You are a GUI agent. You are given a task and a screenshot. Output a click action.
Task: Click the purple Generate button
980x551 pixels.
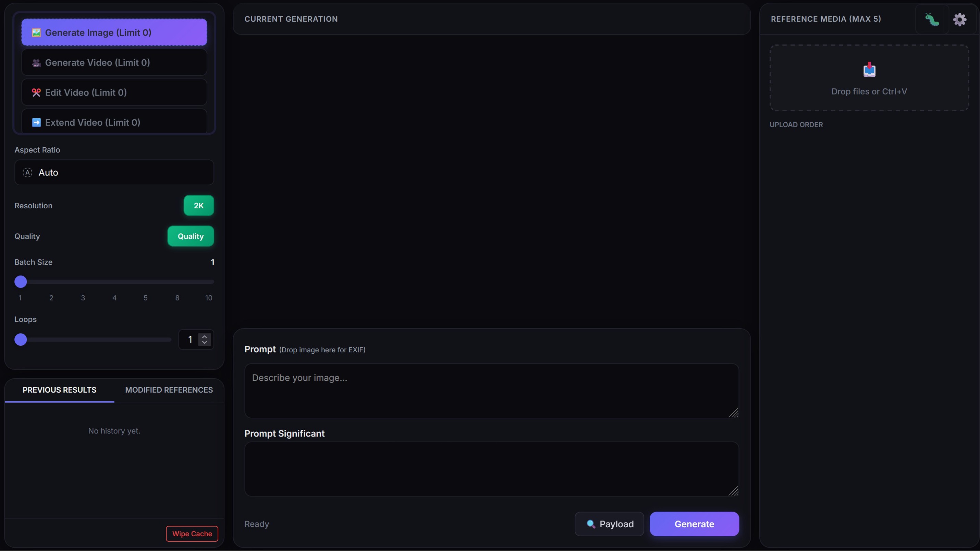[x=694, y=524]
